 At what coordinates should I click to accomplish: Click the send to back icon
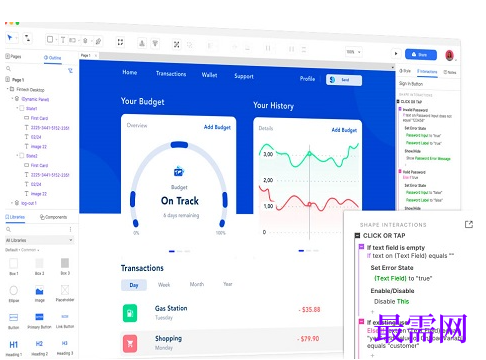coord(155,43)
